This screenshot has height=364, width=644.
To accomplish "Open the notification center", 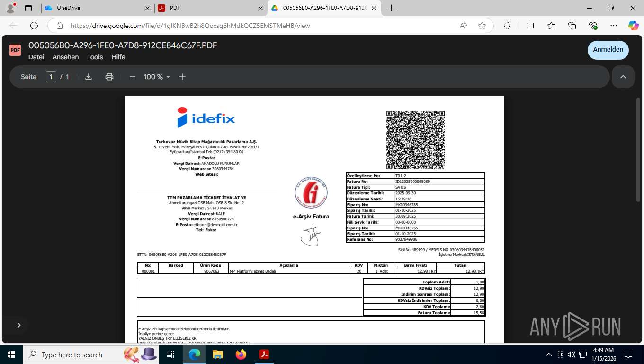I will 628,355.
